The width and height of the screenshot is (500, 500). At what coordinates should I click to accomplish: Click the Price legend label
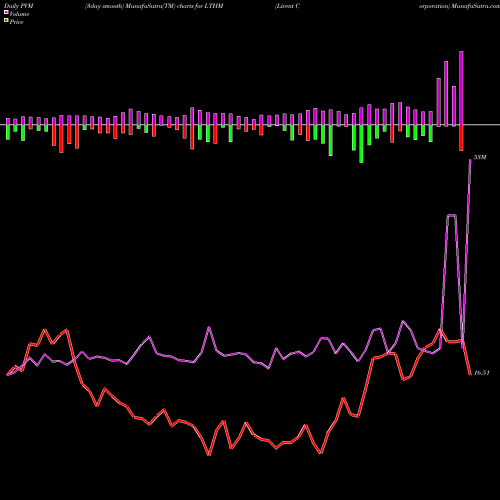16,22
